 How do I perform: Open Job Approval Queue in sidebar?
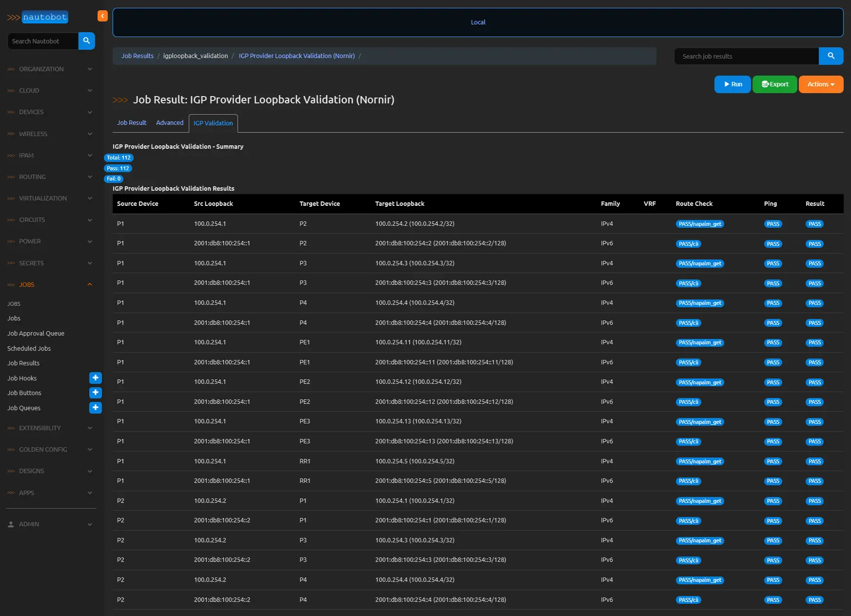[x=36, y=334]
